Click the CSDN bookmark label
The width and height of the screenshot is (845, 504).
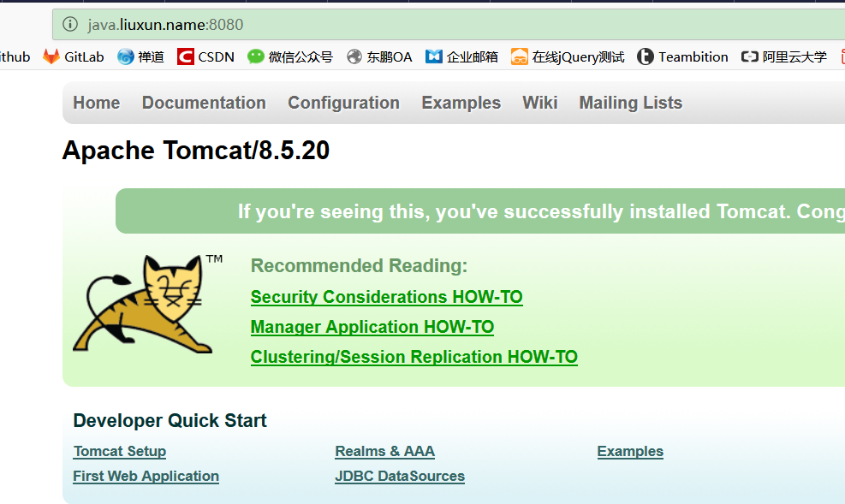(x=216, y=56)
